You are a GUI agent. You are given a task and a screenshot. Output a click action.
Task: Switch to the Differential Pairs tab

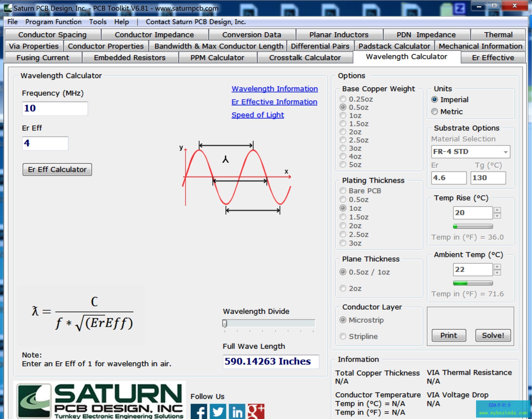[320, 46]
